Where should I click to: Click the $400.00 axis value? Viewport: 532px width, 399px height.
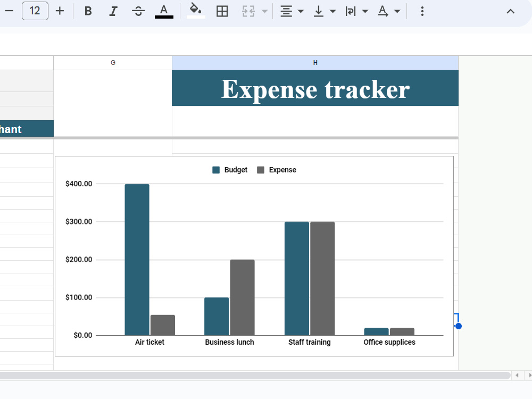pos(79,184)
